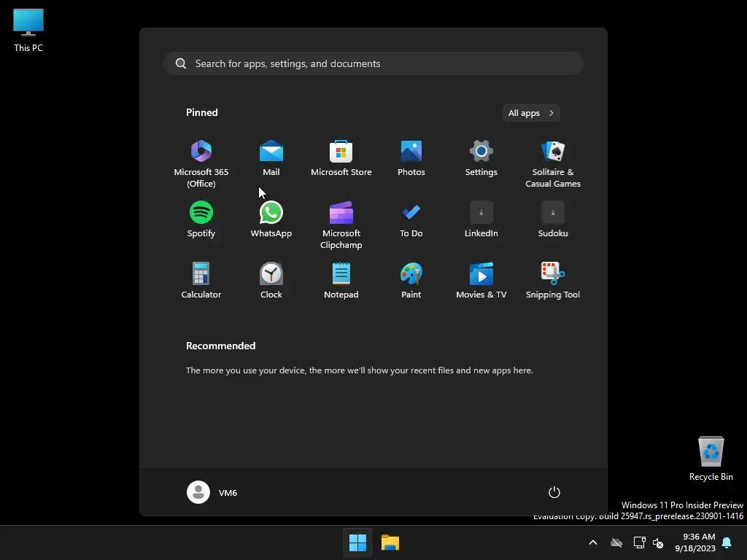
Task: Open Movies & TV app
Action: point(481,281)
